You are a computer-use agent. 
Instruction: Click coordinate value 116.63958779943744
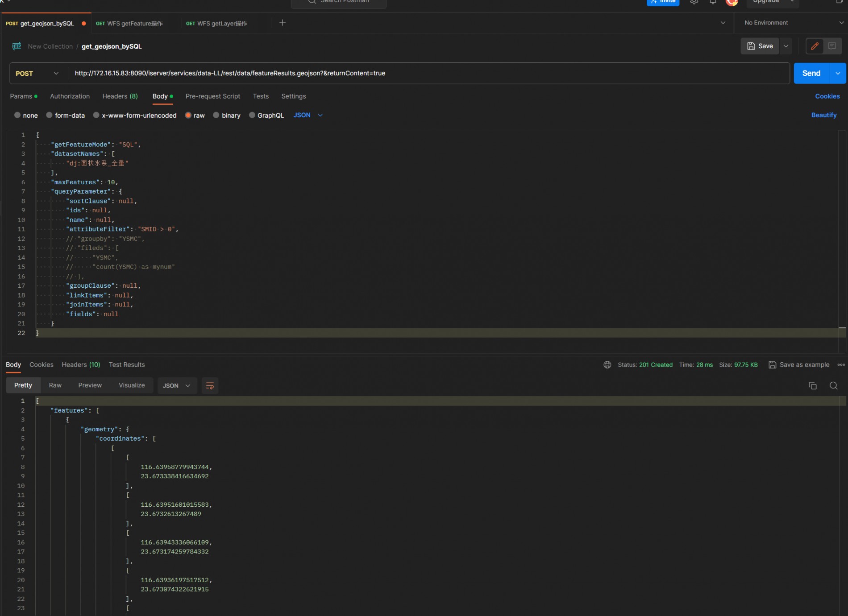point(175,467)
